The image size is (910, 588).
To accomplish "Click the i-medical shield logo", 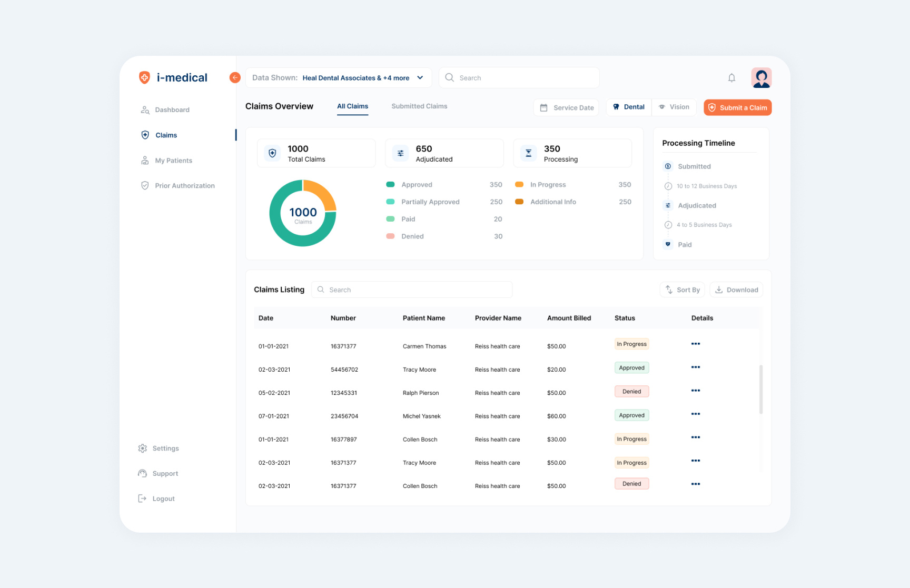I will (x=144, y=78).
